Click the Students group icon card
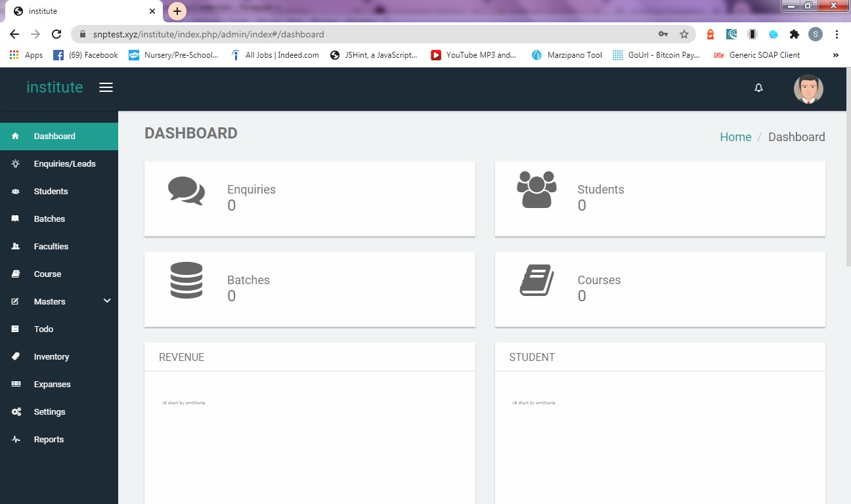The height and width of the screenshot is (504, 851). click(x=536, y=190)
